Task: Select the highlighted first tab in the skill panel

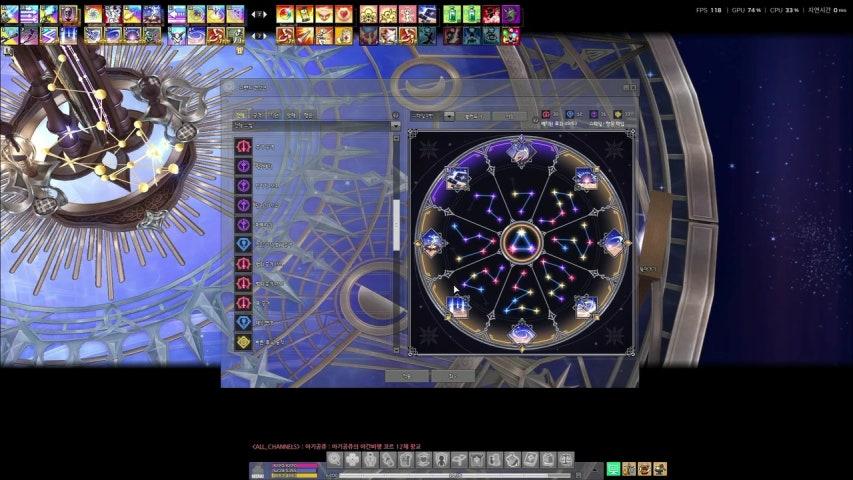Action: point(241,115)
